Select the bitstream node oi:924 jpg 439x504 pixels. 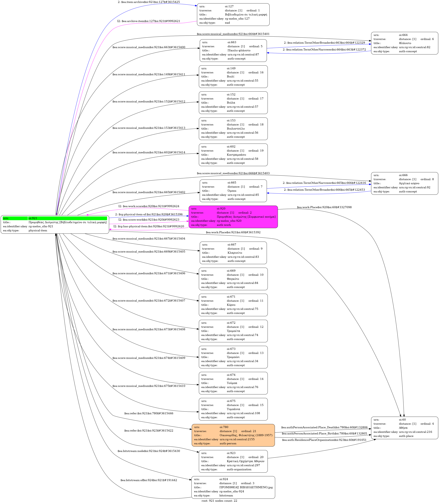click(233, 487)
